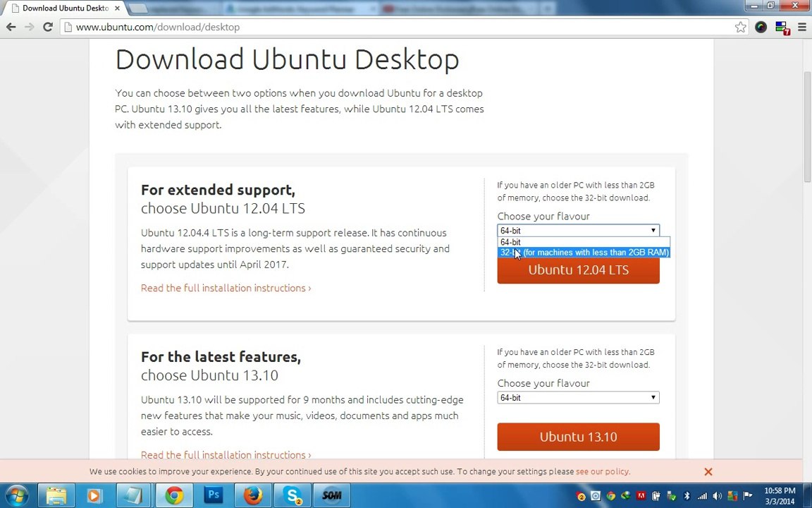Open the Windows Start menu
The height and width of the screenshot is (508, 812).
point(17,495)
